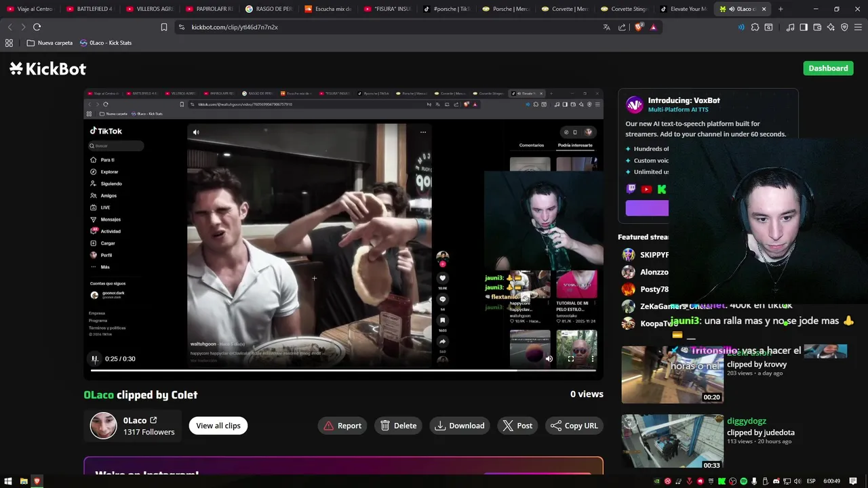Switch to Elevate Your M tab

click(x=685, y=9)
